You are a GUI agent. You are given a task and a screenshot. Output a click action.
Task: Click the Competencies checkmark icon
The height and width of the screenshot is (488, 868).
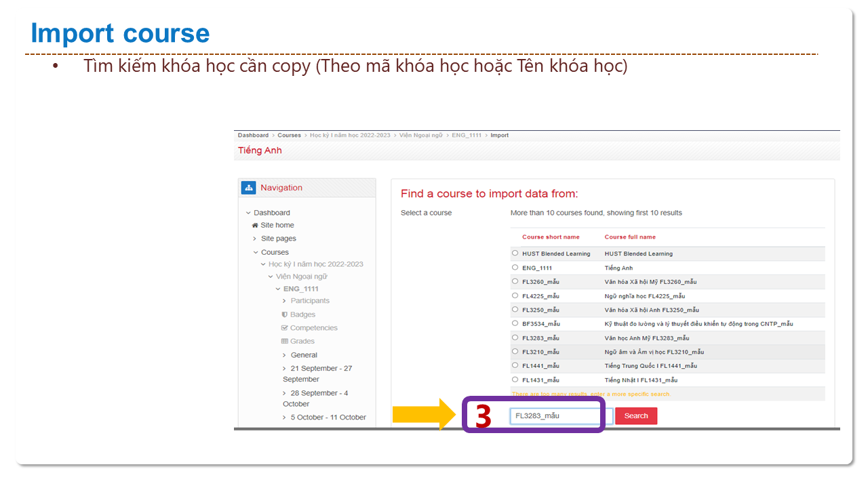point(285,328)
